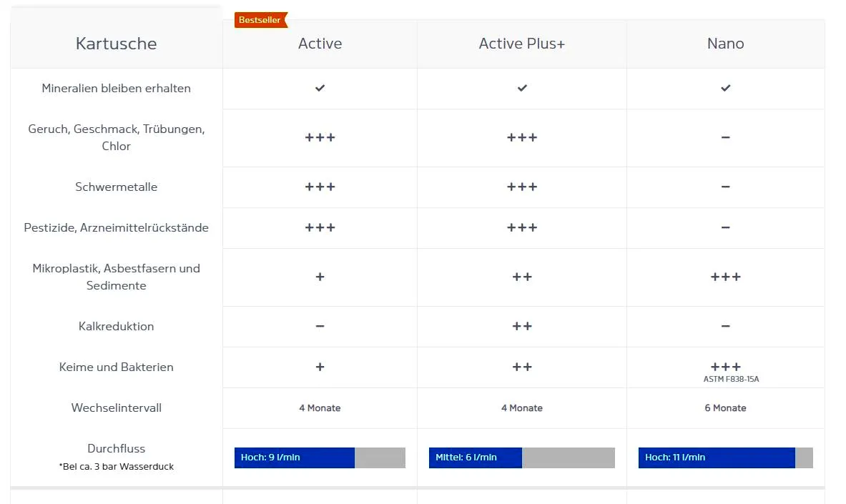Click the Active Plus+ double-plus for Kalkreduktion
This screenshot has height=504, width=846.
point(522,326)
